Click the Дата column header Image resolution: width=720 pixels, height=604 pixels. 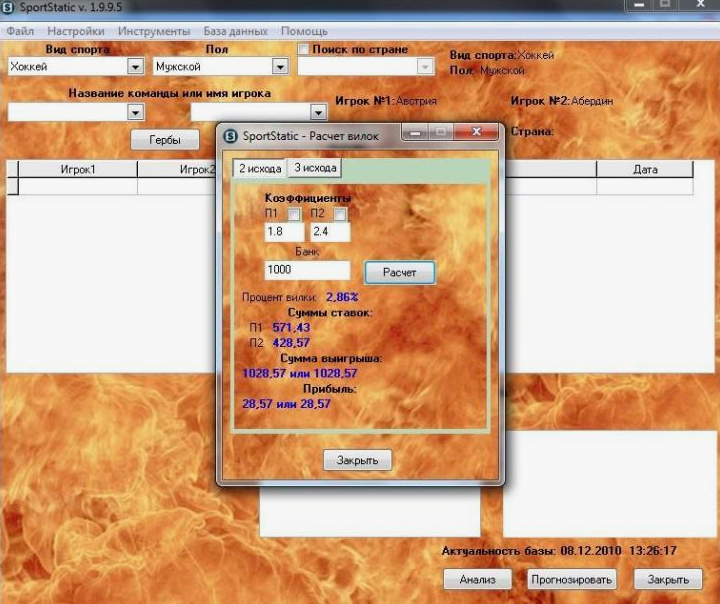tap(645, 169)
